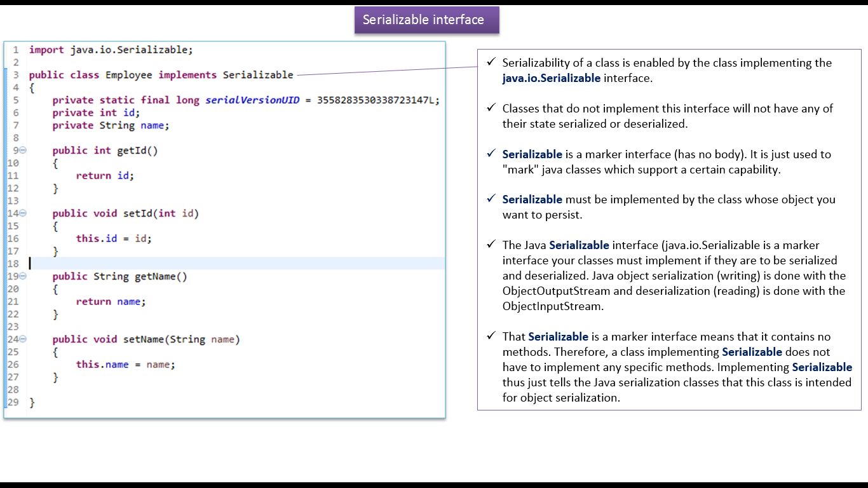
Task: Click the checkmark beside 'Classes that do not implement'
Action: click(x=491, y=107)
